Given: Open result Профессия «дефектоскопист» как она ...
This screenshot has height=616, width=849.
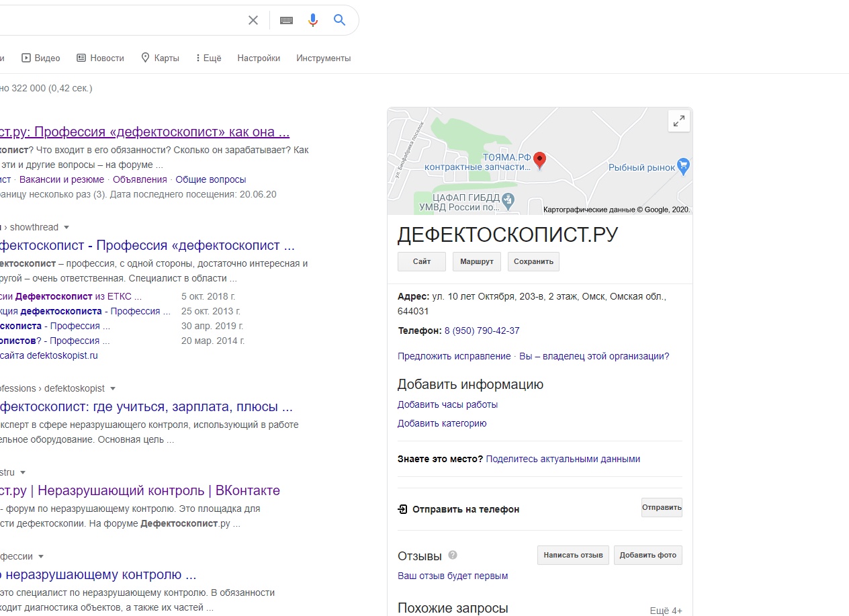Looking at the screenshot, I should [144, 132].
